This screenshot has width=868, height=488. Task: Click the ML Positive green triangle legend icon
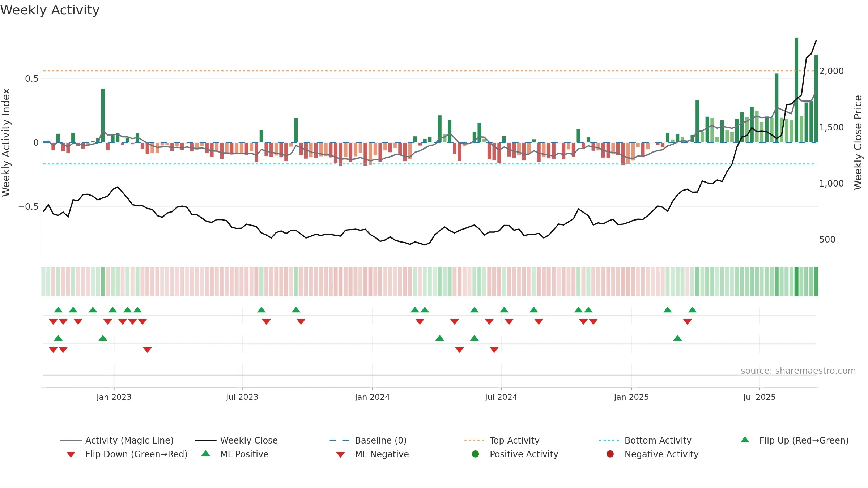pos(206,453)
